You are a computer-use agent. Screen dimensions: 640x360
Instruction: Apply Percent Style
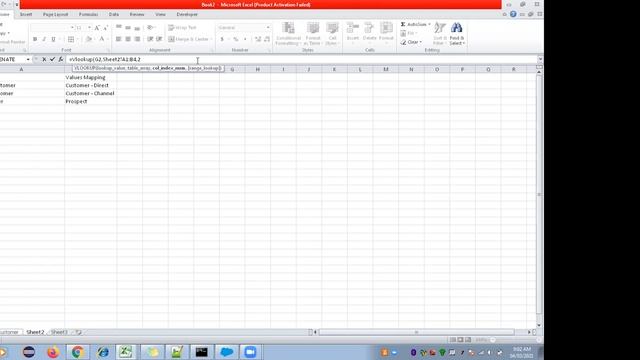pyautogui.click(x=236, y=39)
